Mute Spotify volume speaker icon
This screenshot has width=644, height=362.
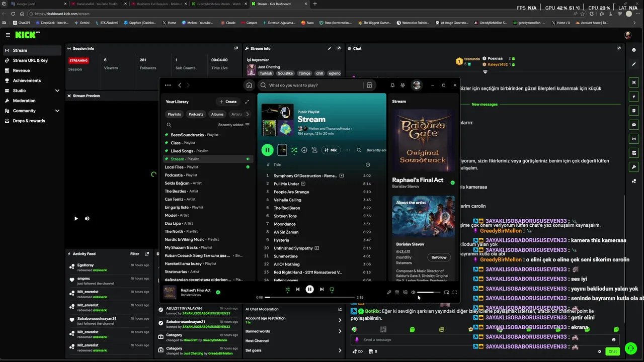413,292
